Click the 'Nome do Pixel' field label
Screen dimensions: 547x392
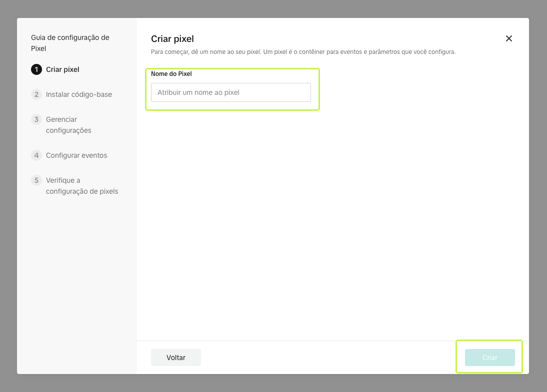pyautogui.click(x=171, y=74)
